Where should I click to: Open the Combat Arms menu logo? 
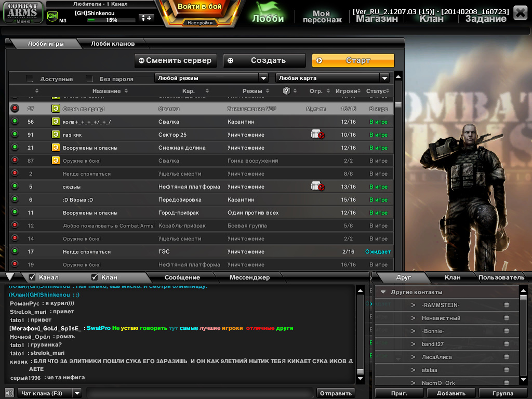[x=23, y=12]
